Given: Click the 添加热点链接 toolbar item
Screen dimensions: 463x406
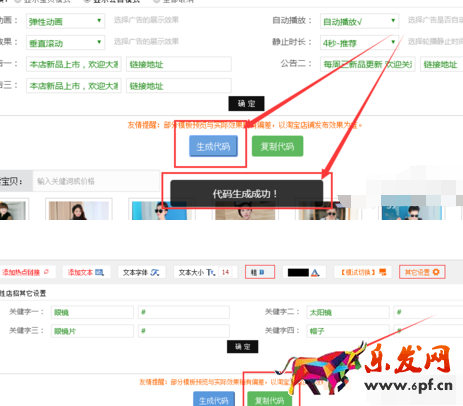Looking at the screenshot, I should 25,272.
